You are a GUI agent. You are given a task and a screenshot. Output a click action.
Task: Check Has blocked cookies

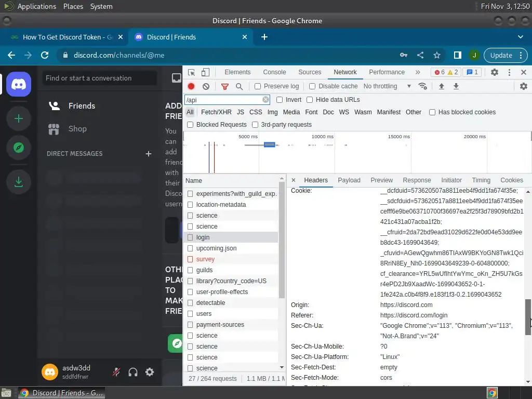[432, 112]
